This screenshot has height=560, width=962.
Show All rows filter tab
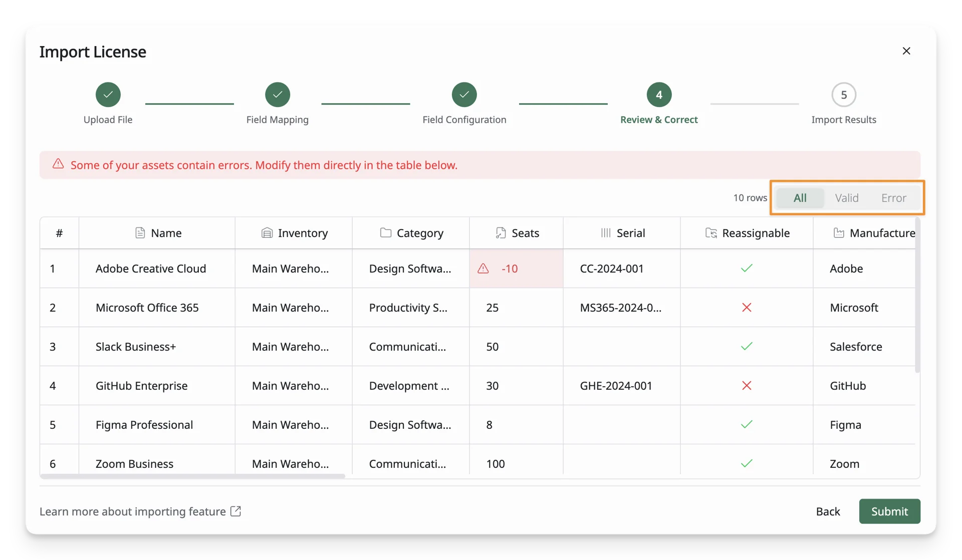coord(800,198)
